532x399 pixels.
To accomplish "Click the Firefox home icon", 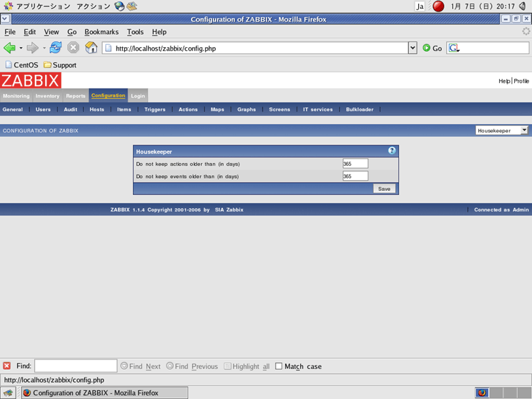I will [91, 48].
